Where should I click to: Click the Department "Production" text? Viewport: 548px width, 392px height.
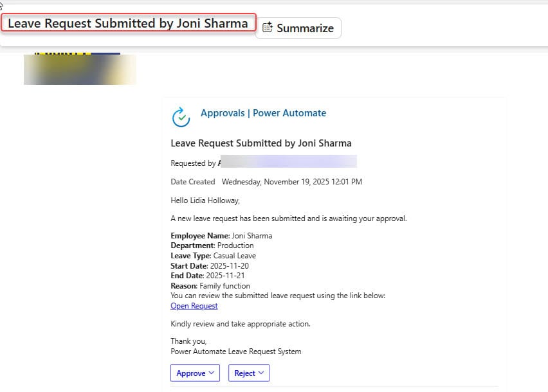[235, 245]
